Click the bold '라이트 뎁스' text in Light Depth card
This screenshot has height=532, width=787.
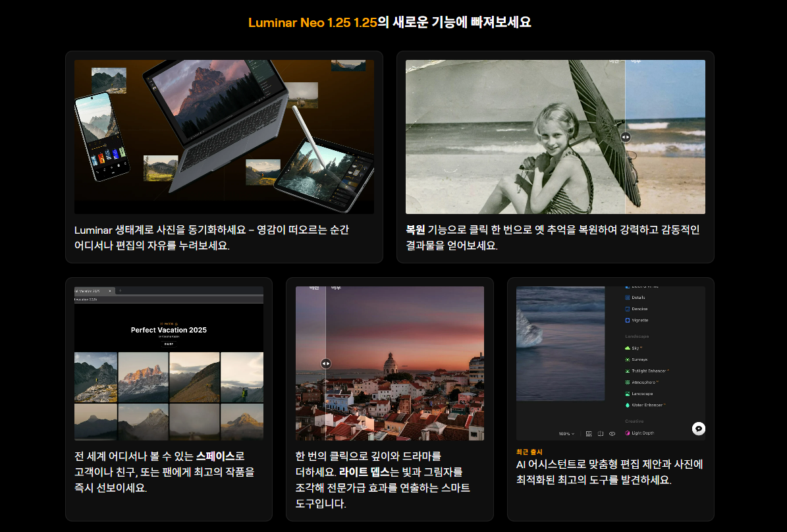[x=364, y=472]
